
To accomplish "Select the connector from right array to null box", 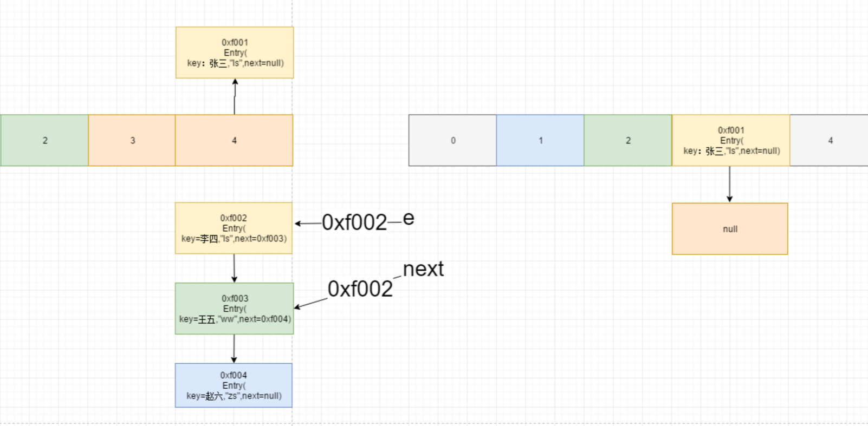I will pos(730,184).
